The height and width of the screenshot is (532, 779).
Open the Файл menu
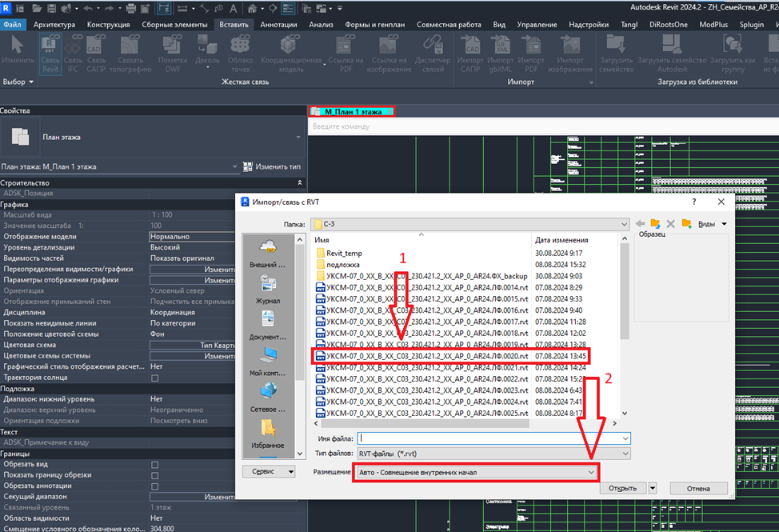point(13,24)
